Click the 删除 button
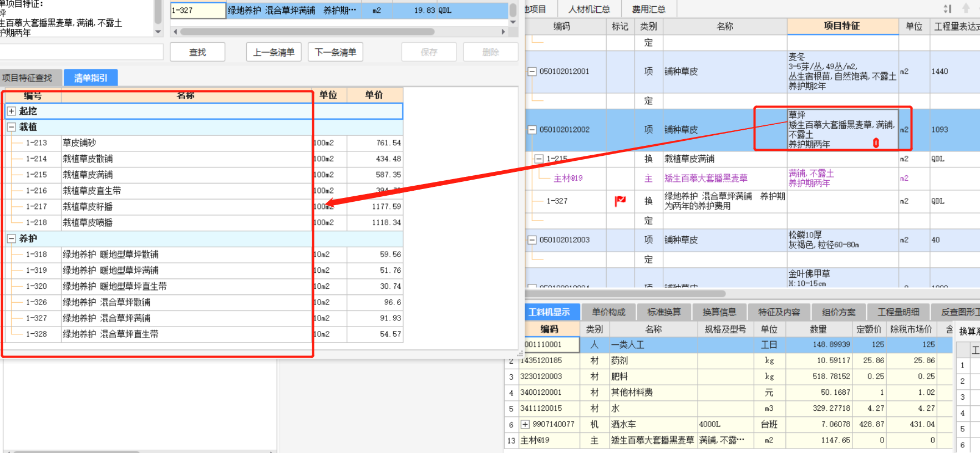980x453 pixels. pyautogui.click(x=491, y=52)
